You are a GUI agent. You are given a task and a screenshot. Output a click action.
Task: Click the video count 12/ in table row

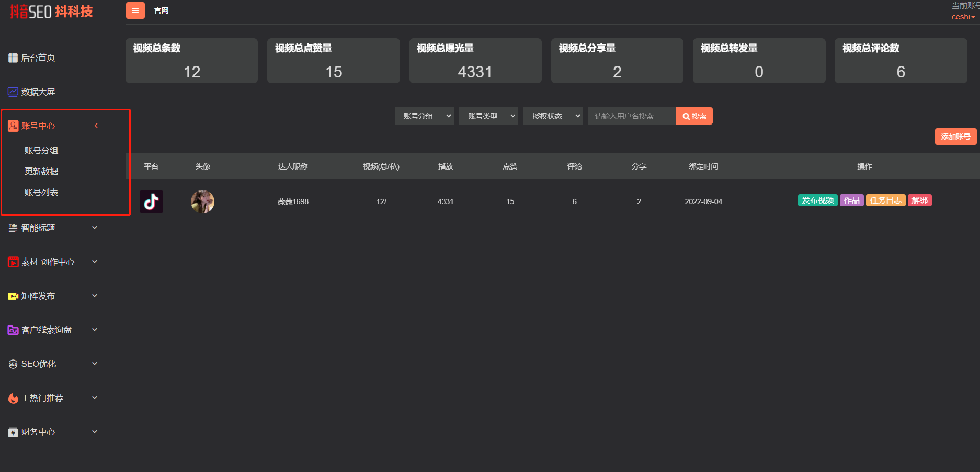381,201
